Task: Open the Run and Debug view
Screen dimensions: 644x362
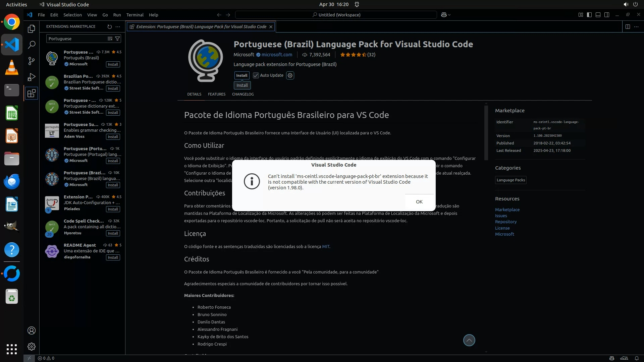Action: coord(32,77)
